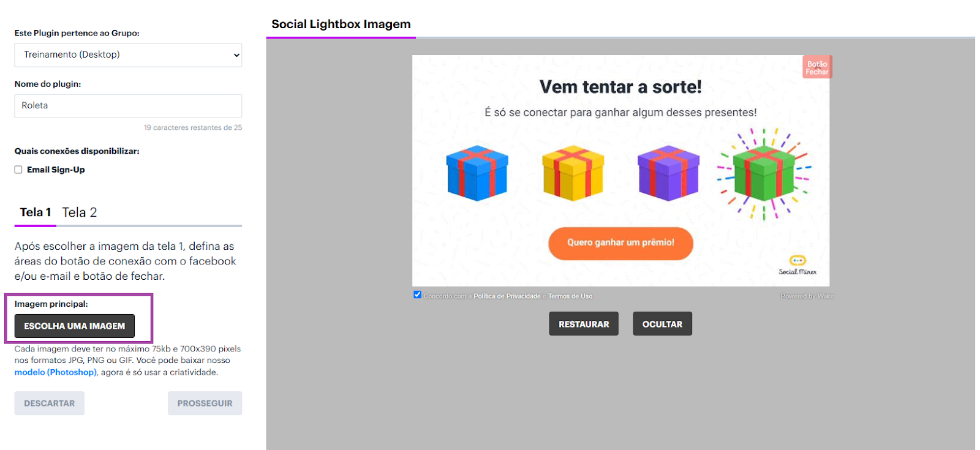The width and height of the screenshot is (980, 450).
Task: Click the yellow gift box image
Action: pyautogui.click(x=573, y=173)
